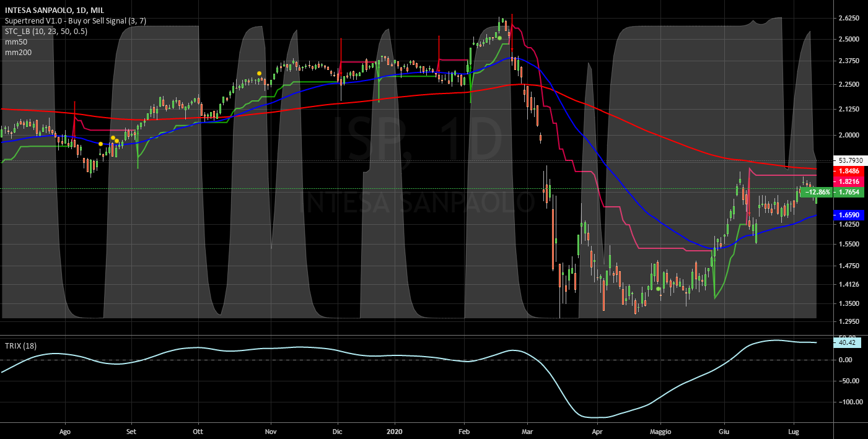
Task: Click the yellow signal dot near November
Action: (259, 73)
